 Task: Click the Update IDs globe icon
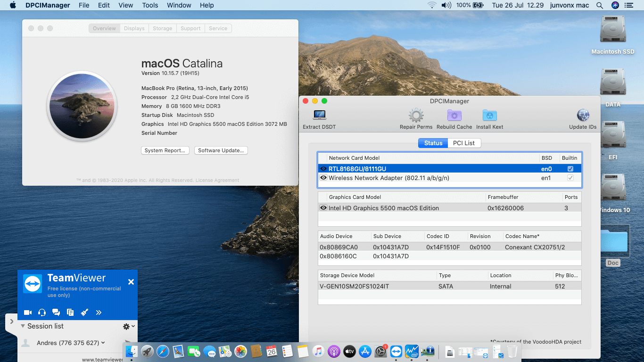pos(583,115)
